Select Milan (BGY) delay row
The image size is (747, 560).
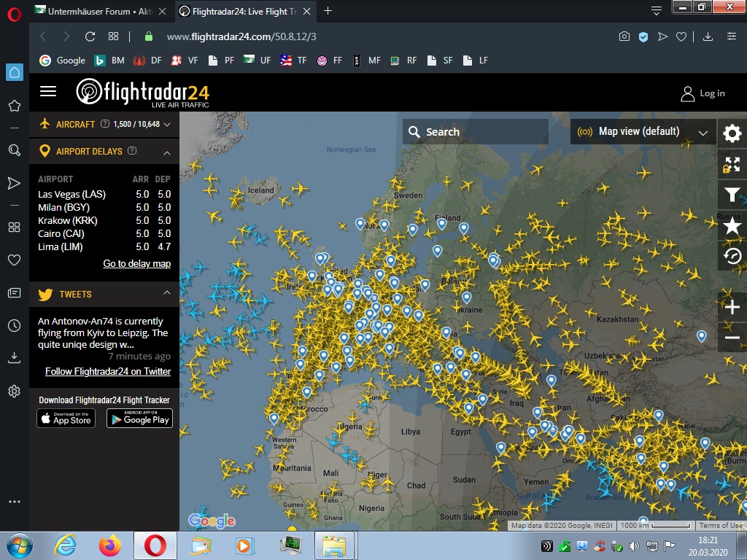104,207
